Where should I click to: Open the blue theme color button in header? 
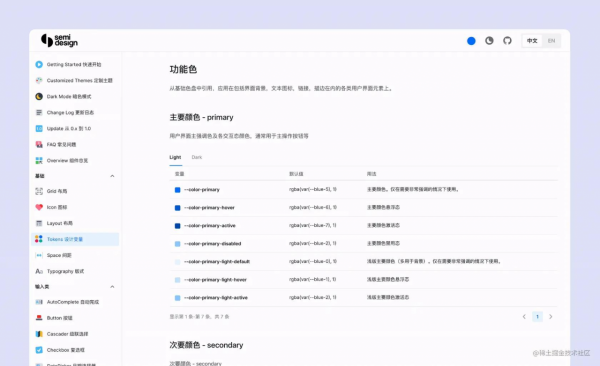tap(471, 41)
